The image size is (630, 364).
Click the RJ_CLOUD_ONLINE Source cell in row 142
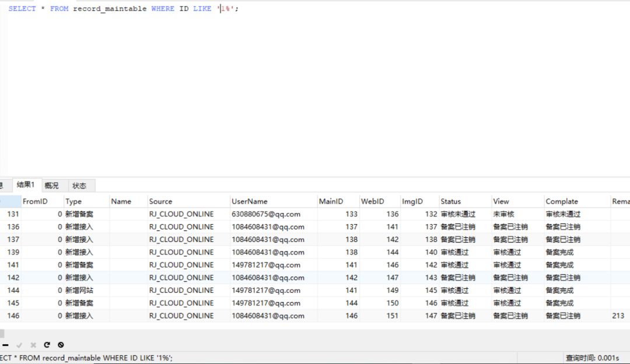[188, 278]
